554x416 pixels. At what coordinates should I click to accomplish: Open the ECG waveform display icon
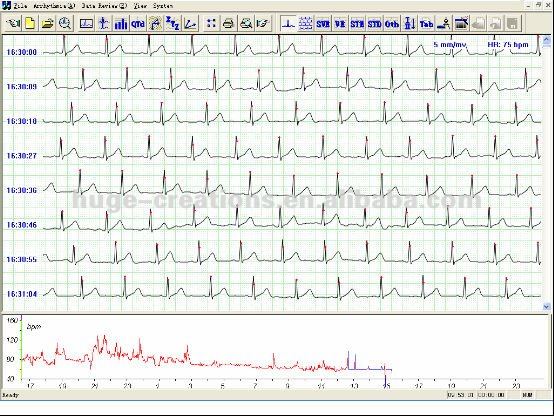click(x=86, y=23)
